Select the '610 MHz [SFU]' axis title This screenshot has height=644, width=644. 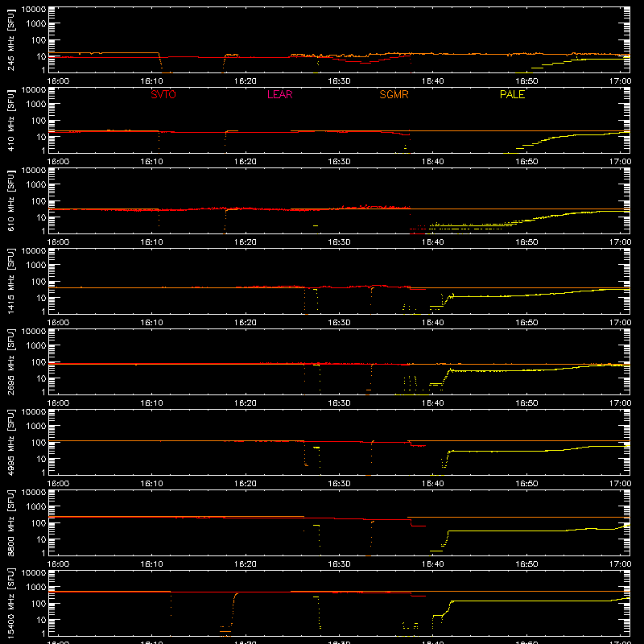click(10, 200)
